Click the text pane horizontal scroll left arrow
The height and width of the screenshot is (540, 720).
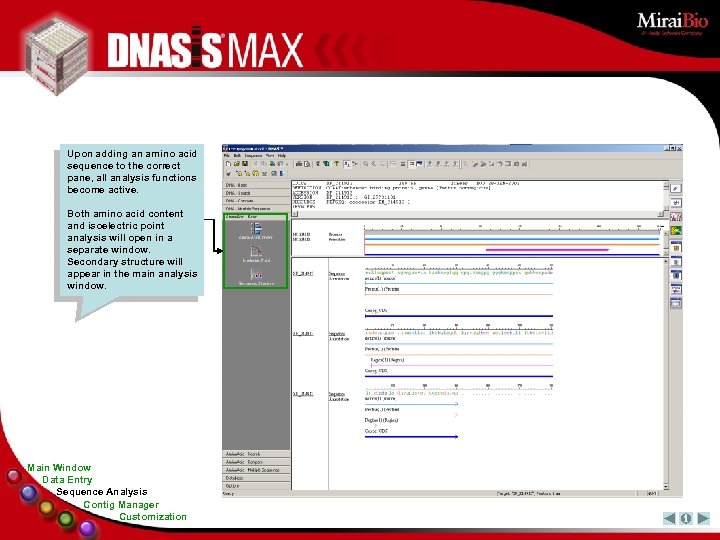coord(295,214)
